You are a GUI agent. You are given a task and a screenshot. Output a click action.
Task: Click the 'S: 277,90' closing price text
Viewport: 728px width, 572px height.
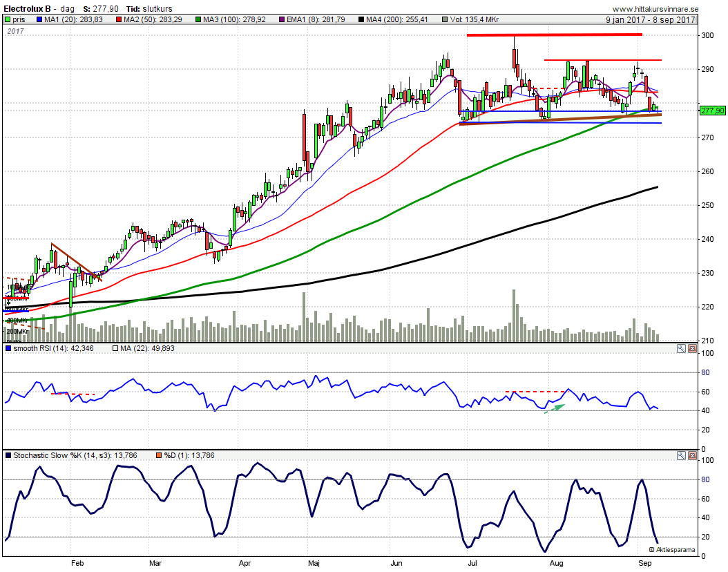[x=101, y=9]
